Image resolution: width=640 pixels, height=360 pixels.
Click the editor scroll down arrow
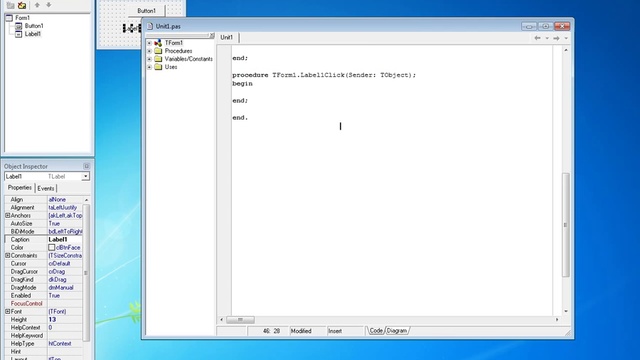(566, 311)
